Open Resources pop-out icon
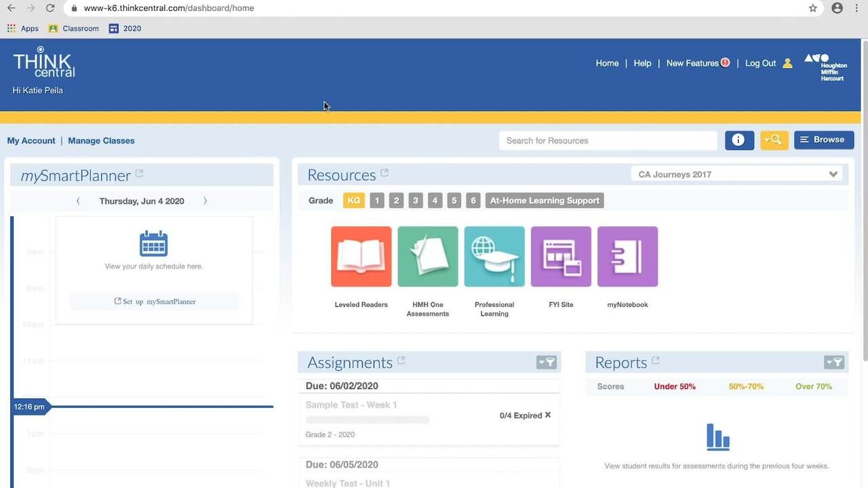The width and height of the screenshot is (868, 488). tap(384, 173)
